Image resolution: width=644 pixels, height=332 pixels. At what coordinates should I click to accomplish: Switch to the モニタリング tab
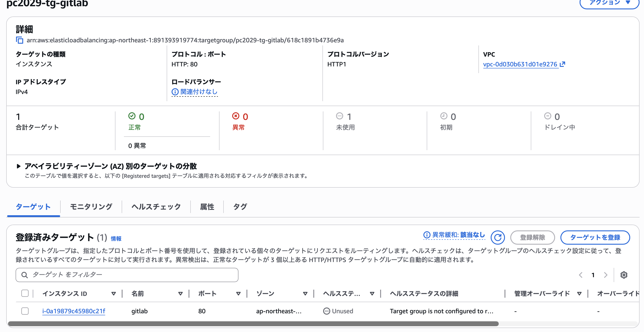(x=91, y=207)
